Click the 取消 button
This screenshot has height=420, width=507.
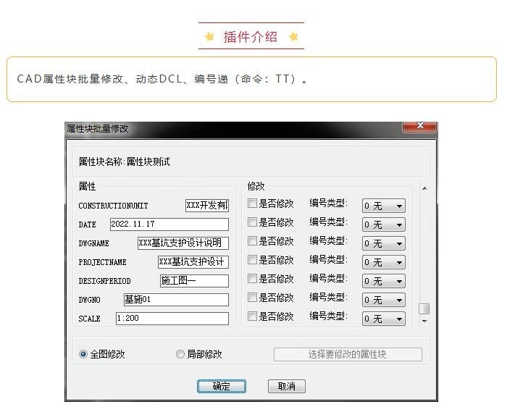pyautogui.click(x=287, y=387)
